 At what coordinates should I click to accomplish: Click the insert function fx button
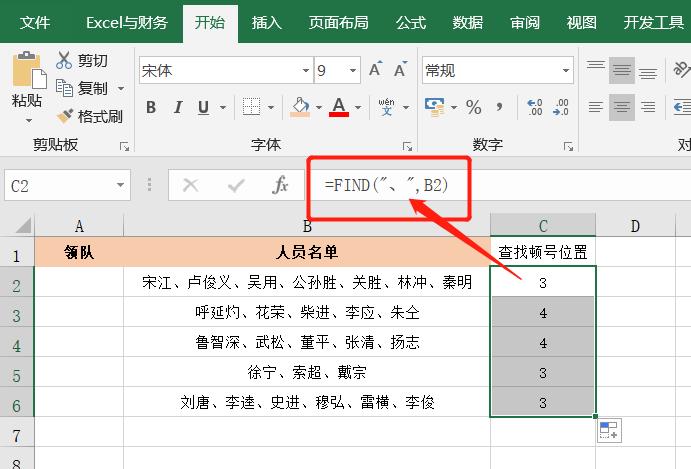click(280, 185)
